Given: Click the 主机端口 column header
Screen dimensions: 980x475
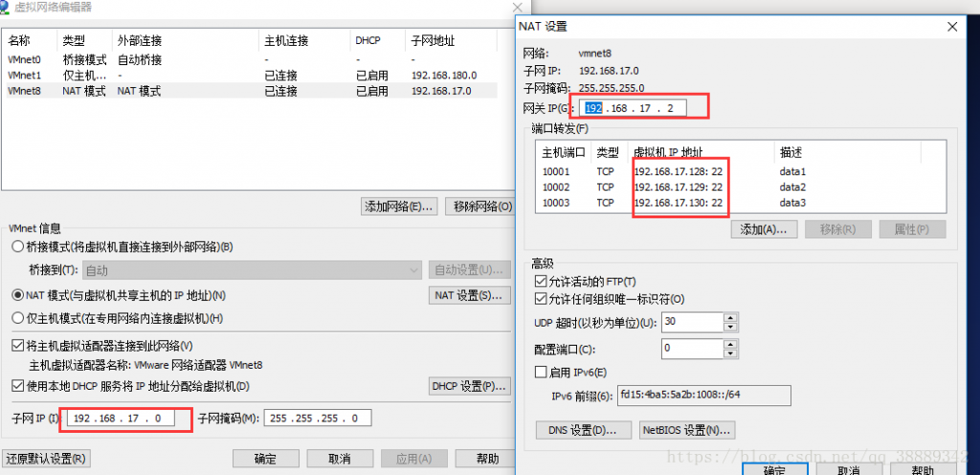Looking at the screenshot, I should pos(563,152).
